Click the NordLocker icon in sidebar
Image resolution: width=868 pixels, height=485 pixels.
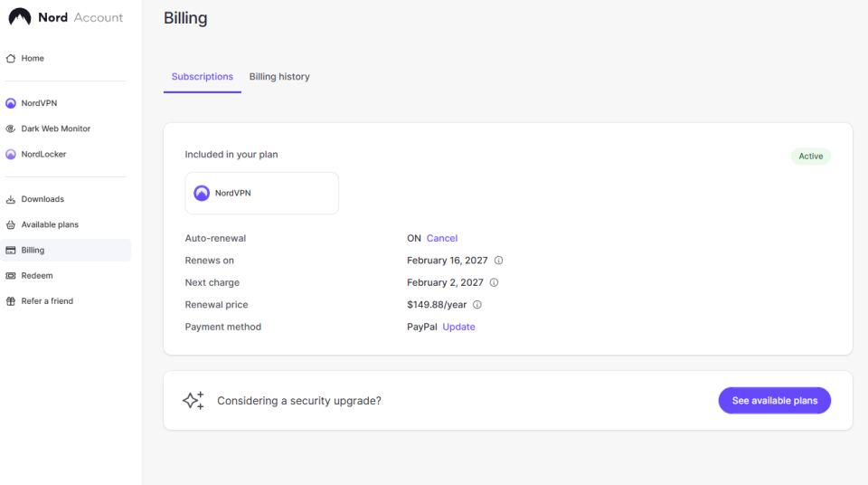(x=11, y=154)
